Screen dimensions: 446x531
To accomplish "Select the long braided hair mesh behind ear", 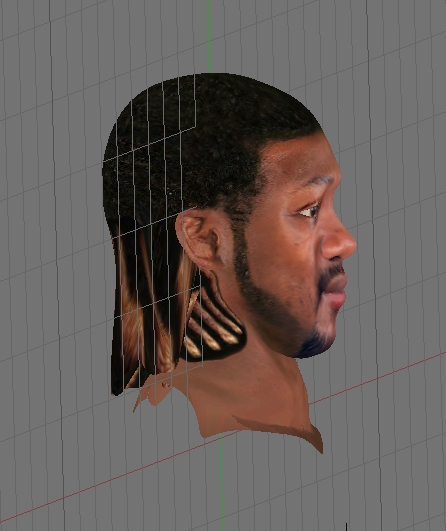I will pyautogui.click(x=149, y=305).
